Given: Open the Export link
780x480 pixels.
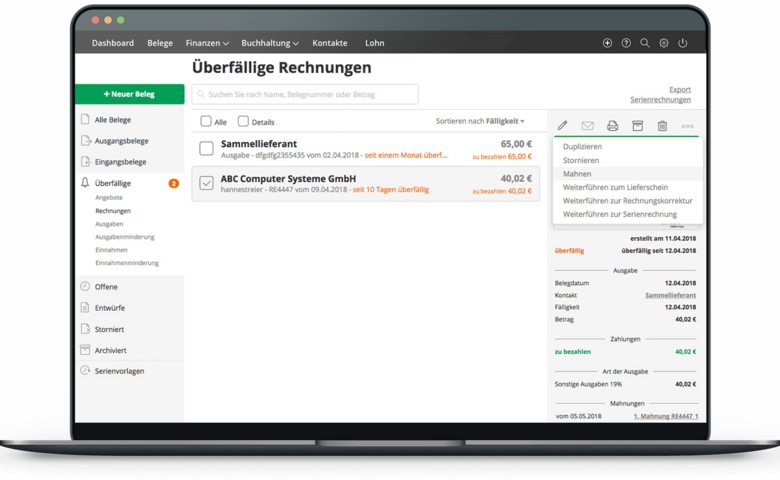Looking at the screenshot, I should click(680, 89).
